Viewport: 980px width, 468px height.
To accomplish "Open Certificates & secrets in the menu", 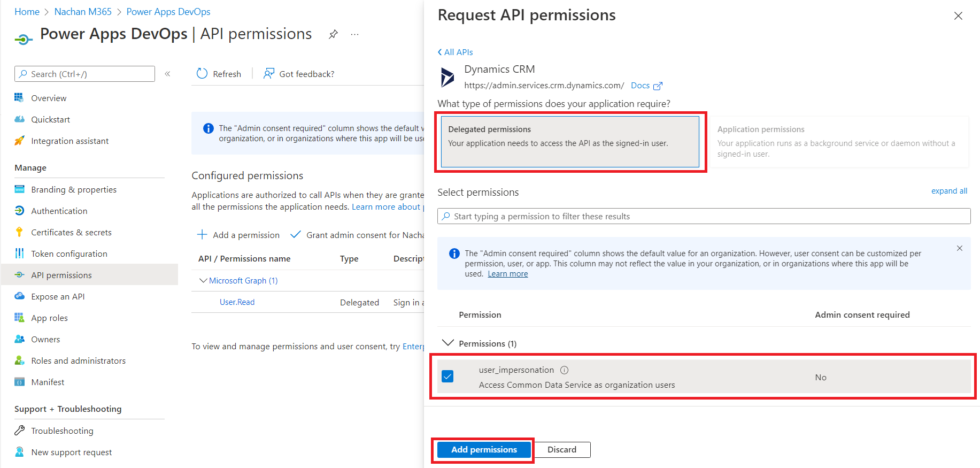I will 71,233.
